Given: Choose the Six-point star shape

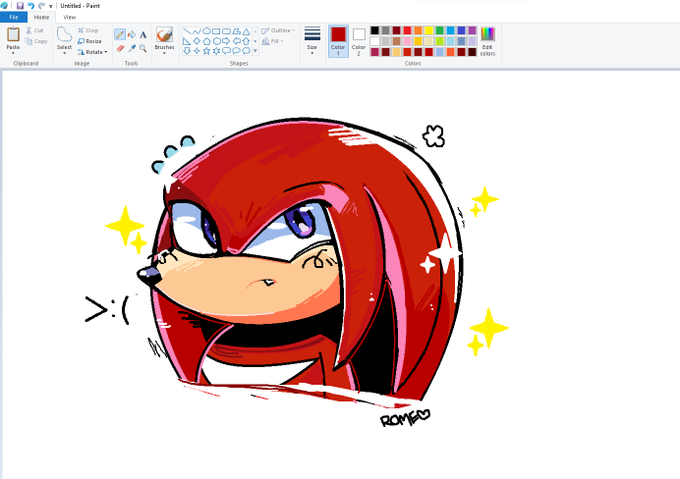Looking at the screenshot, I should click(216, 51).
